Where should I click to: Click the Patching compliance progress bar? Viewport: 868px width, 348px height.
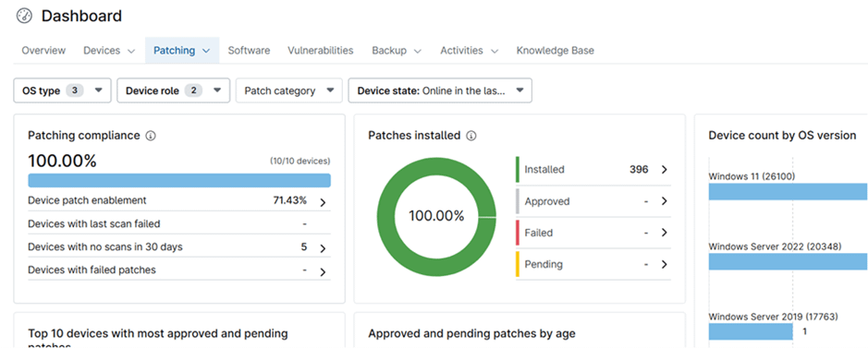[x=179, y=181]
